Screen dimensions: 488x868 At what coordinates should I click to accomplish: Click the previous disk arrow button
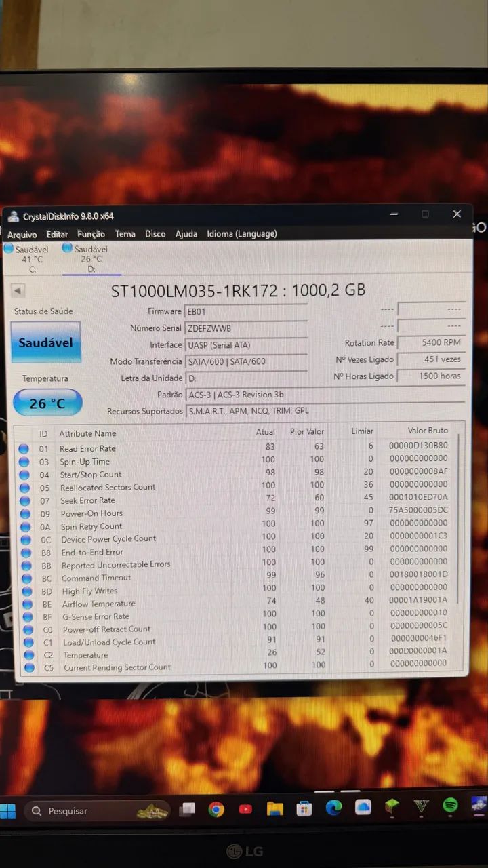click(18, 290)
